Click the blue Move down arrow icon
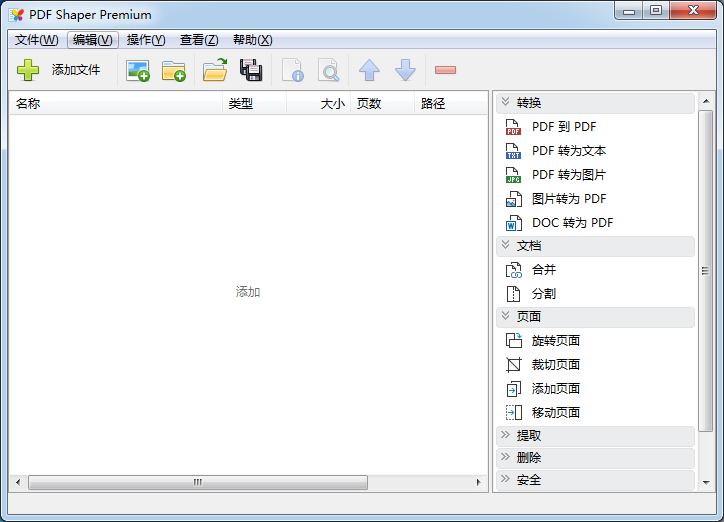 [x=405, y=70]
